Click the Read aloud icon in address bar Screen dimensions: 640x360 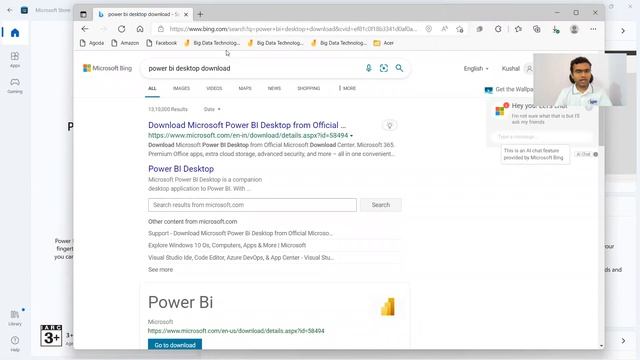click(x=444, y=29)
